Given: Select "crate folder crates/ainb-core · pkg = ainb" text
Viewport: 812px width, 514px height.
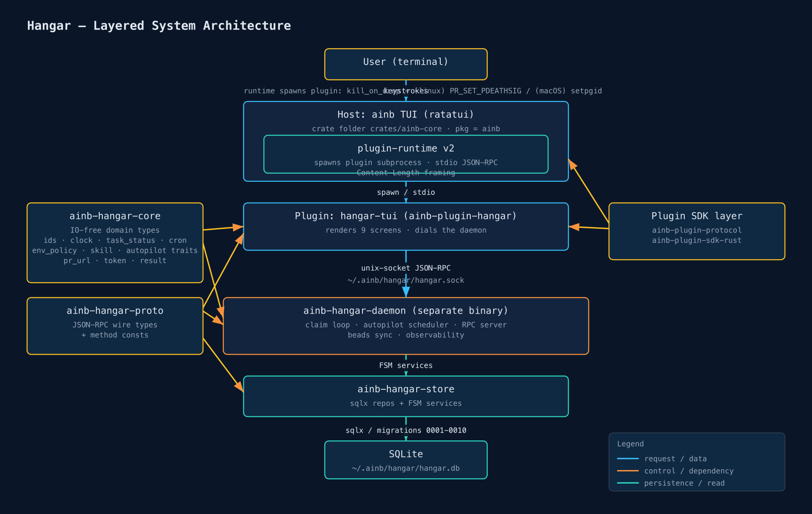Looking at the screenshot, I should coord(406,129).
